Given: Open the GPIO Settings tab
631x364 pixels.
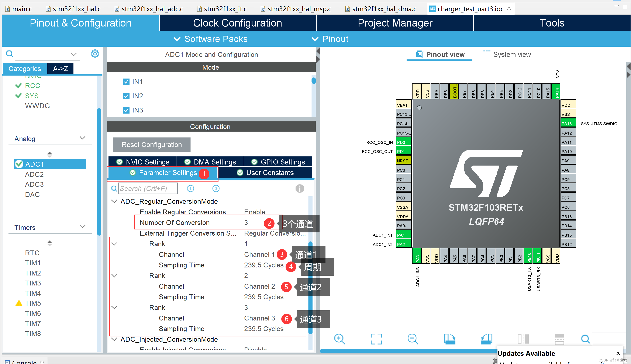Looking at the screenshot, I should [278, 162].
